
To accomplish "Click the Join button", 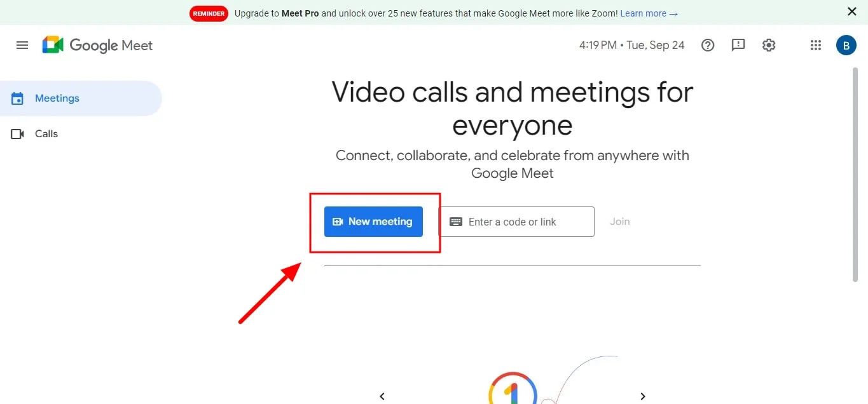I will tap(620, 222).
